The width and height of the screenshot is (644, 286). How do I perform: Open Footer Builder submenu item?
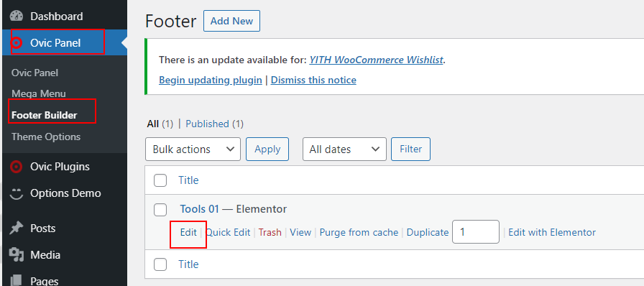45,115
